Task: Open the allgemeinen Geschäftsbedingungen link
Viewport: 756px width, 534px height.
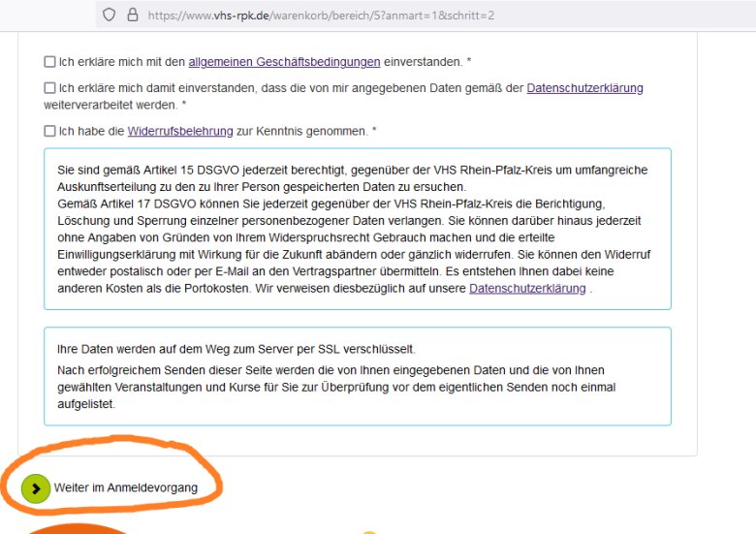Action: 284,62
